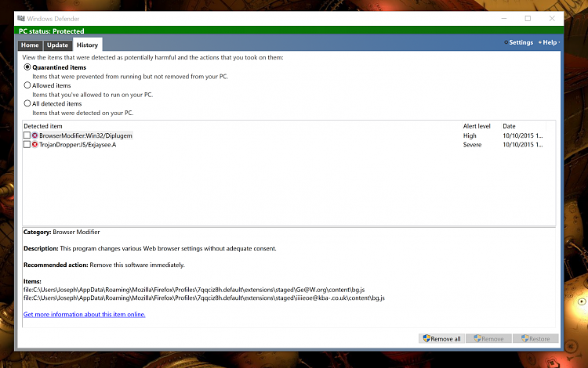Click red threat icon beside TrojanDropper:JS/Exjaysee.A
The image size is (588, 368).
point(34,145)
